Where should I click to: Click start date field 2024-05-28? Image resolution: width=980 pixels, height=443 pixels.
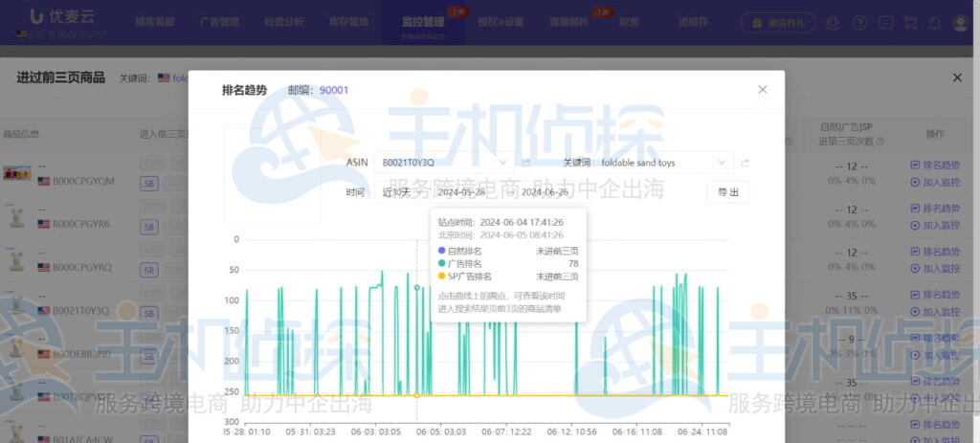pos(461,192)
